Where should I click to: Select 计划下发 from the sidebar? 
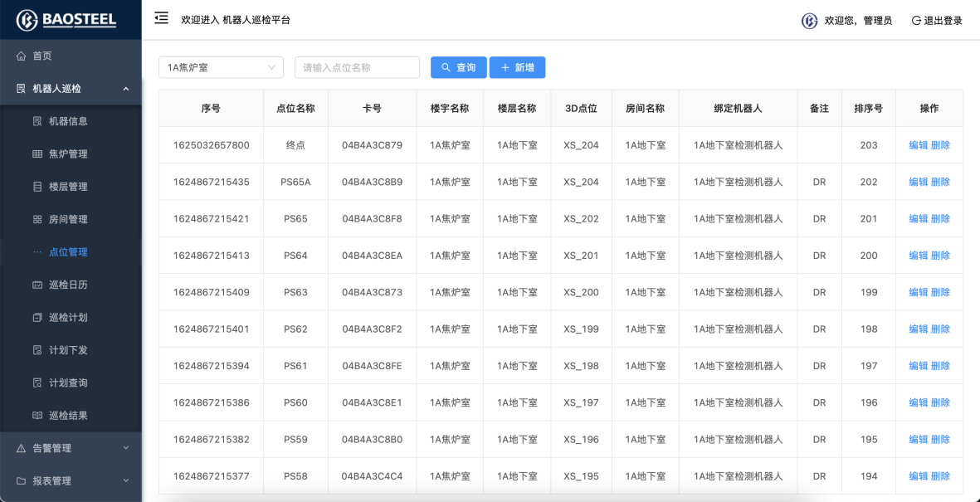(x=68, y=350)
